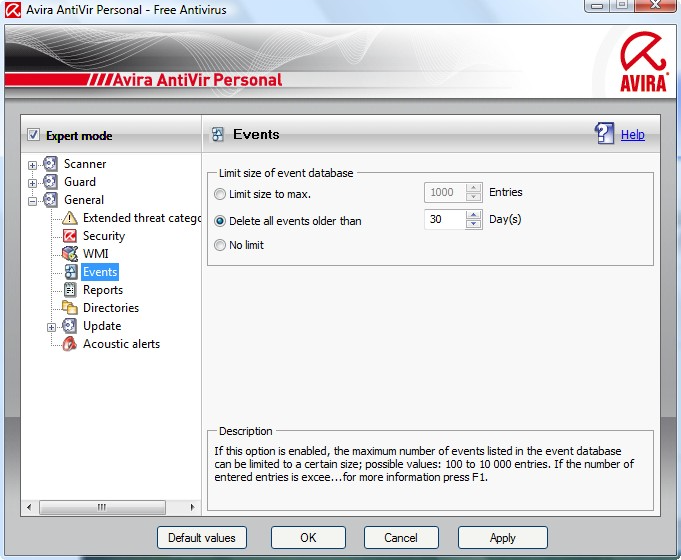Screen dimensions: 681x560
Task: Click the Help question mark icon
Action: (x=604, y=133)
